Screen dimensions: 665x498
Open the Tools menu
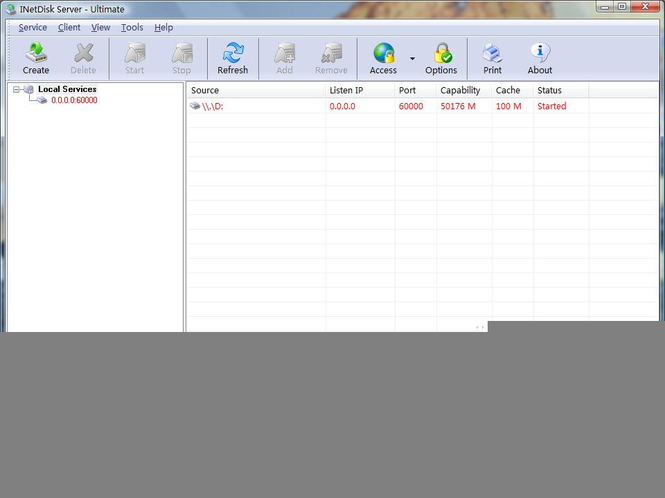132,28
